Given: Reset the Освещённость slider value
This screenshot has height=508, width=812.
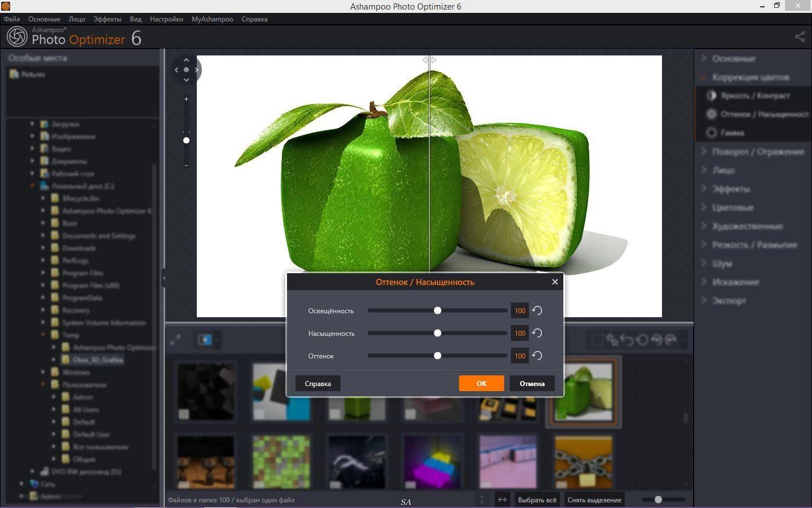Looking at the screenshot, I should (537, 310).
